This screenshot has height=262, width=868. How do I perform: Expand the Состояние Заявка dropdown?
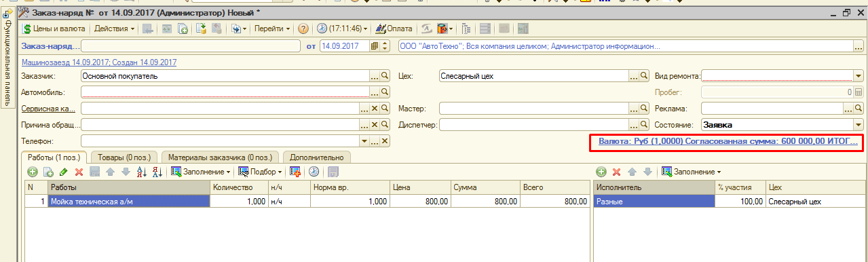(858, 125)
